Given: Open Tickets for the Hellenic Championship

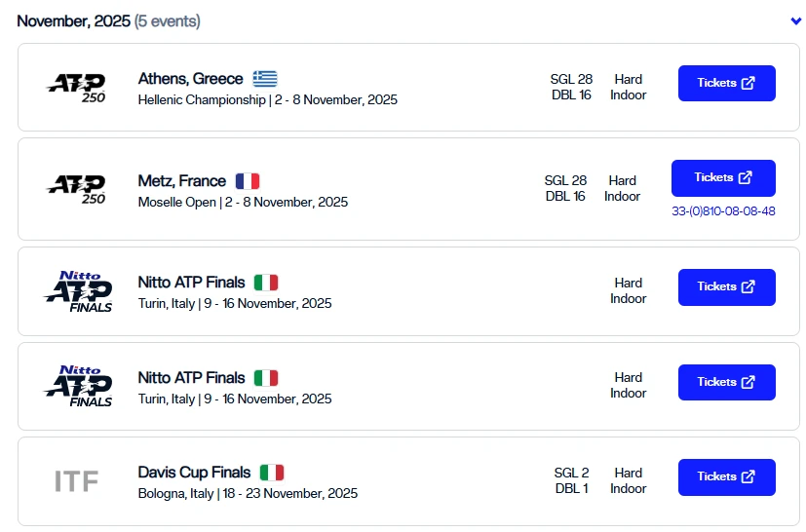Looking at the screenshot, I should coord(726,84).
